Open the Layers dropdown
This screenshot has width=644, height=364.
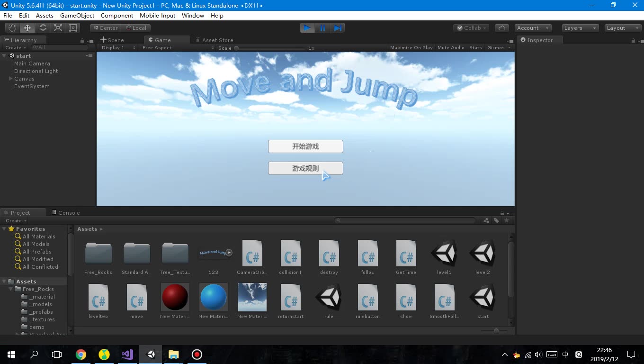pyautogui.click(x=581, y=28)
